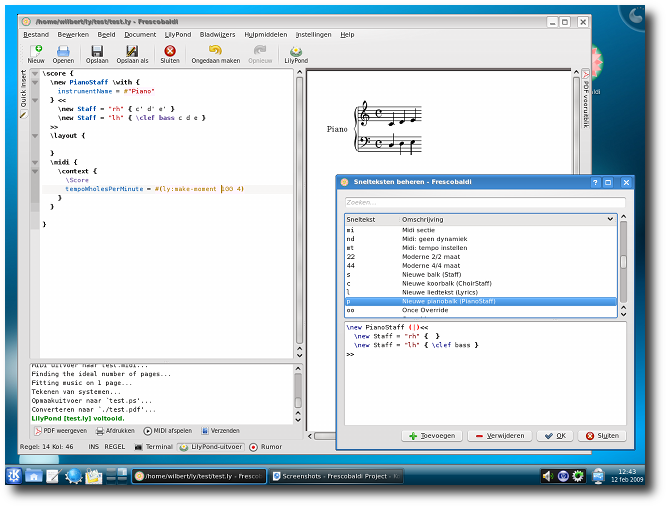
Task: Open the Instellingen menu
Action: tap(313, 35)
